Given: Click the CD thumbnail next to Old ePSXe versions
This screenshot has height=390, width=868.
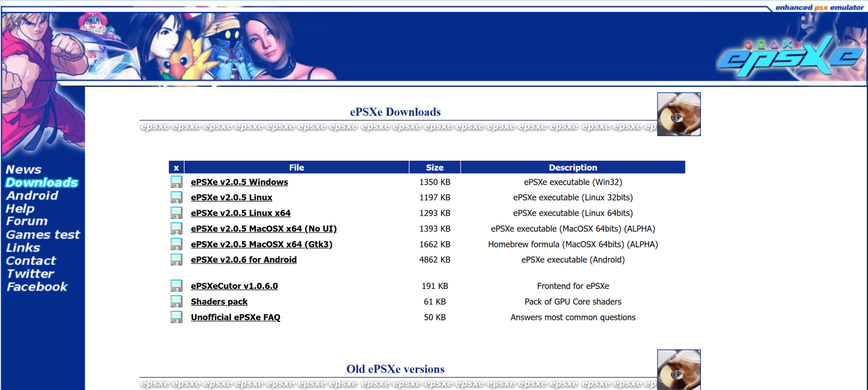Looking at the screenshot, I should point(679,370).
